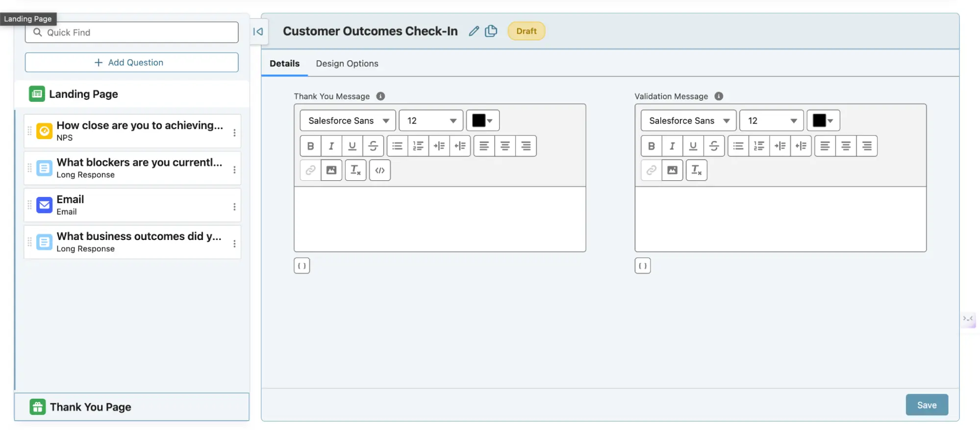The image size is (980, 430).
Task: Open font size 12 dropdown in Validation editor
Action: pos(771,121)
